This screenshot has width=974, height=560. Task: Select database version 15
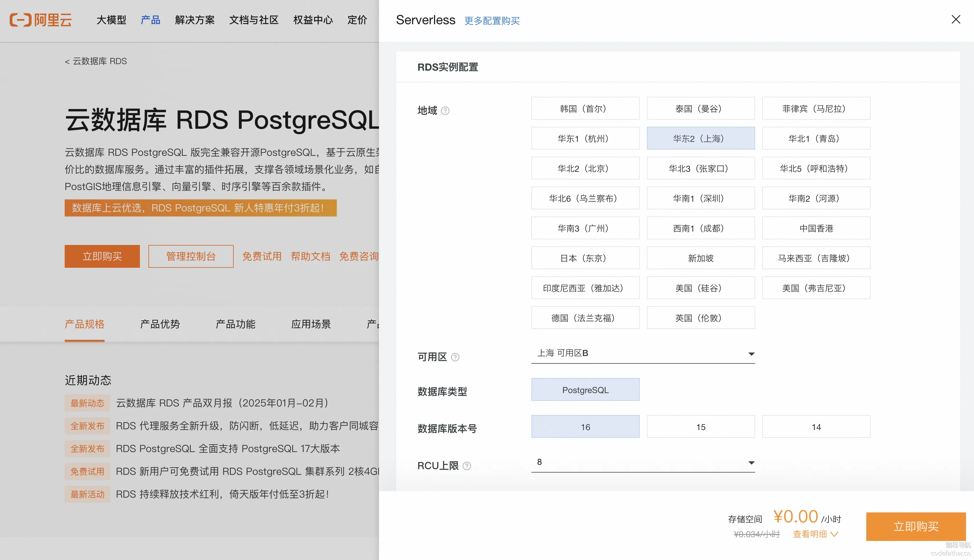[700, 427]
